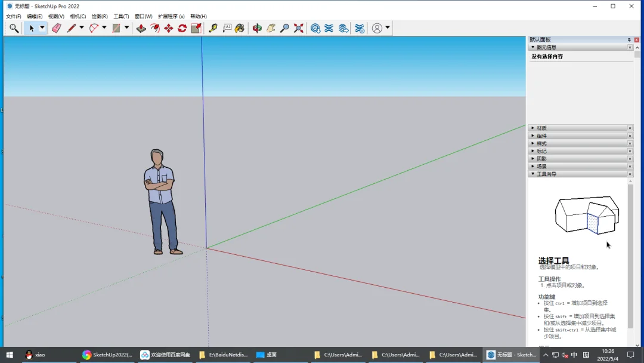644x363 pixels.
Task: Expand the 组件 panel section
Action: (x=532, y=136)
